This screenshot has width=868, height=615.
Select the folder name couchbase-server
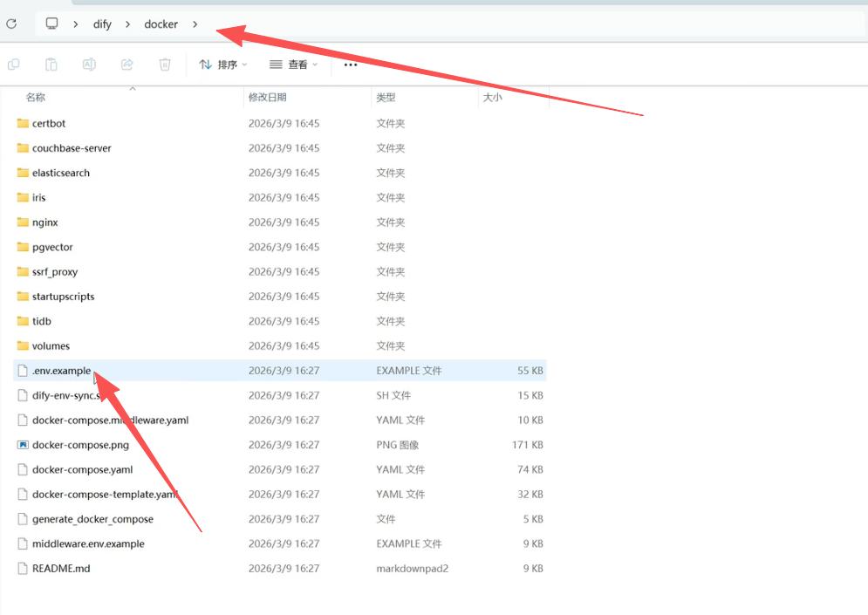[72, 147]
